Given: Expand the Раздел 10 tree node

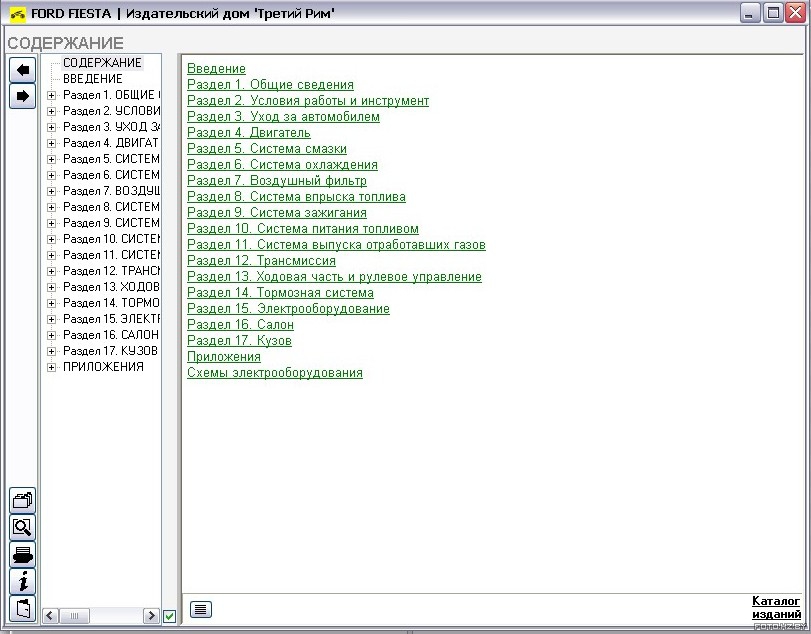Looking at the screenshot, I should (51, 239).
